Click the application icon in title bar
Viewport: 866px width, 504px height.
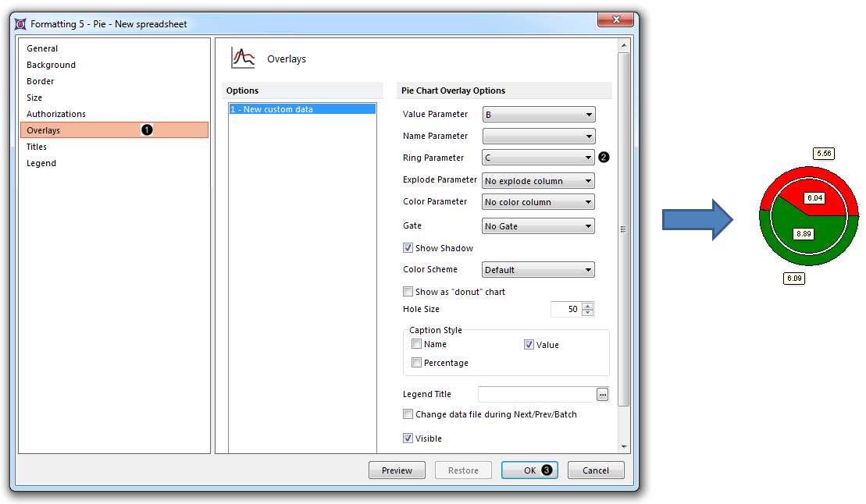(21, 24)
